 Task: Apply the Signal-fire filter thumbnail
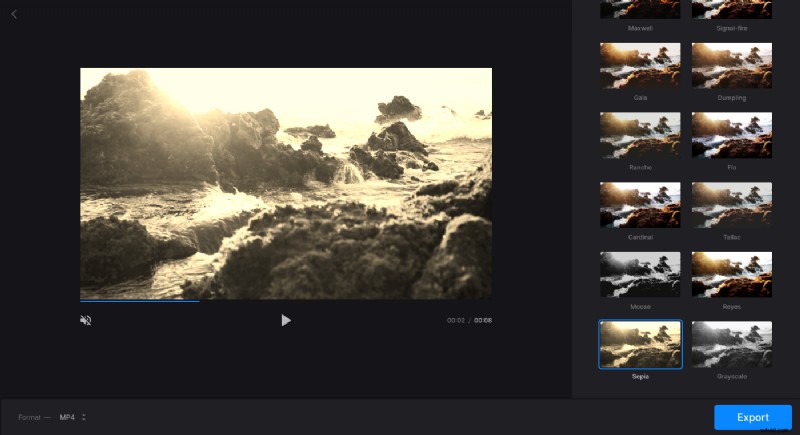(x=732, y=9)
